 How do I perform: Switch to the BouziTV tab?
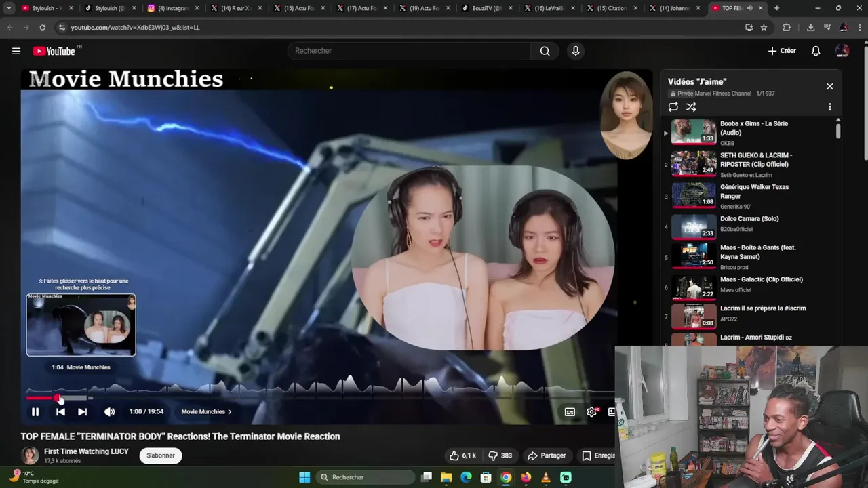click(488, 8)
